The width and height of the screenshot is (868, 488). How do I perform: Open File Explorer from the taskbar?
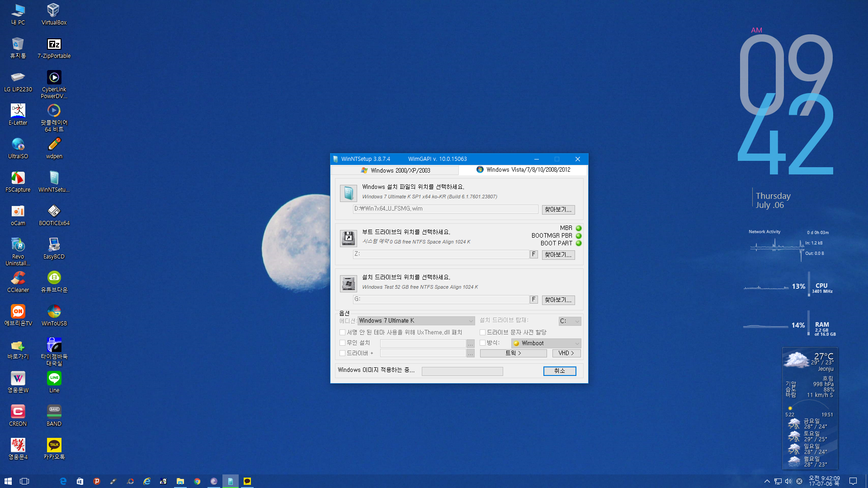pos(180,481)
